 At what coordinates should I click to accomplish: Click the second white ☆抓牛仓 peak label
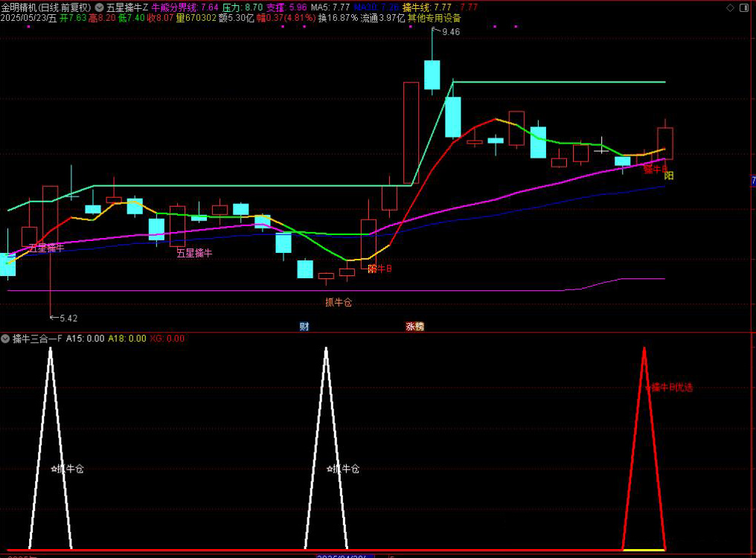coord(343,469)
